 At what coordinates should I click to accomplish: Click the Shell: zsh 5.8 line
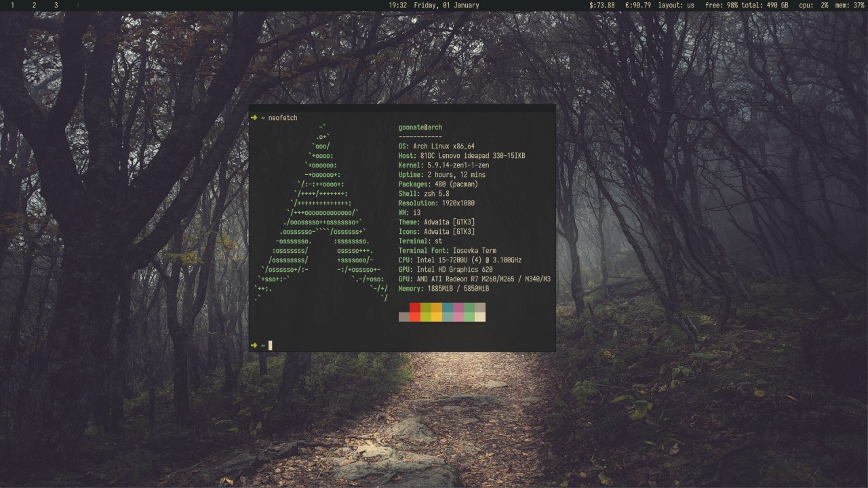pyautogui.click(x=424, y=194)
